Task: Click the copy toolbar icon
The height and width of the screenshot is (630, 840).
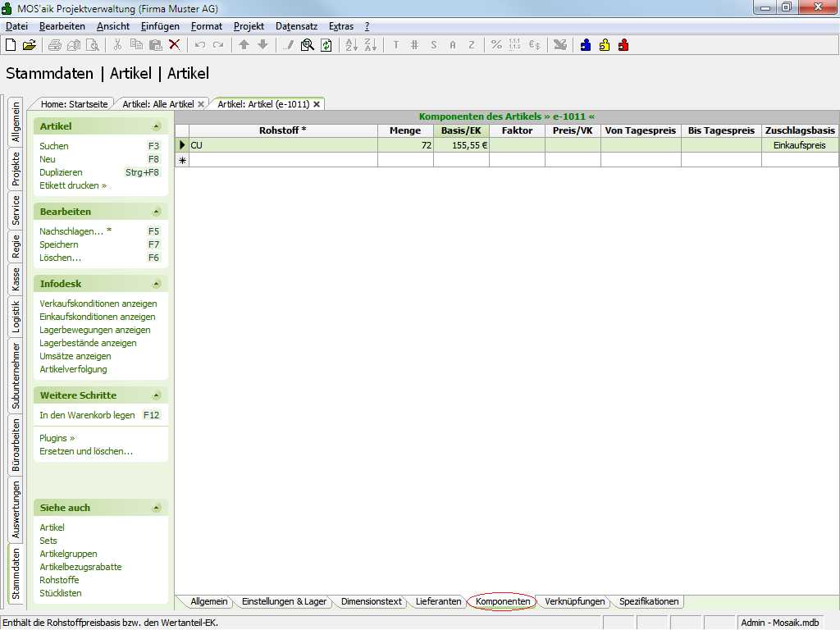Action: [x=137, y=45]
